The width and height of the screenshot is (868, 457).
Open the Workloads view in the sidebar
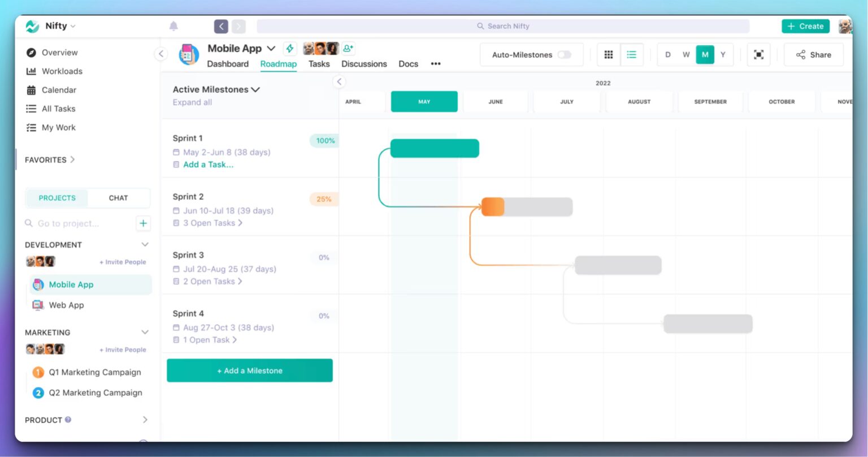coord(61,71)
